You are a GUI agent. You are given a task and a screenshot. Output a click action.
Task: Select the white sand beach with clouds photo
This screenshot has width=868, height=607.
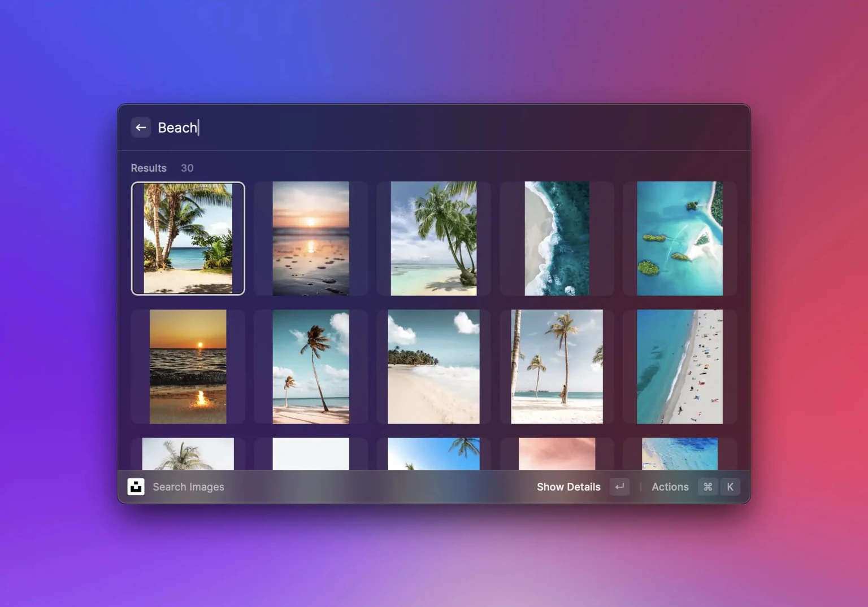(433, 366)
